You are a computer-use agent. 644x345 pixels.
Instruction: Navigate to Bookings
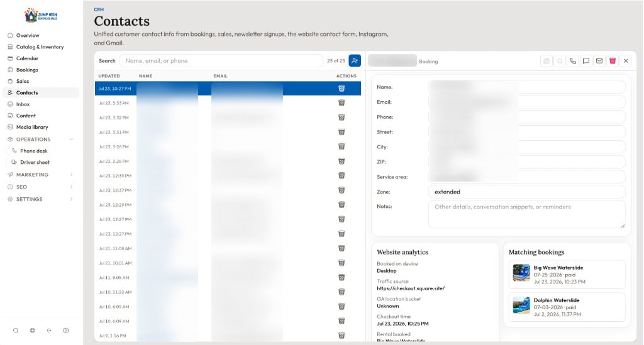tap(41, 70)
